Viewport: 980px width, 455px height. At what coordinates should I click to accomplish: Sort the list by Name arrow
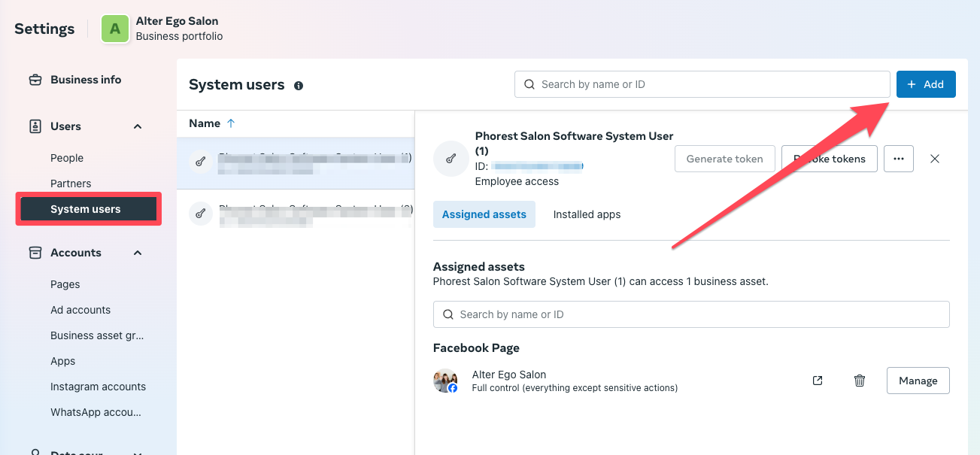coord(231,123)
